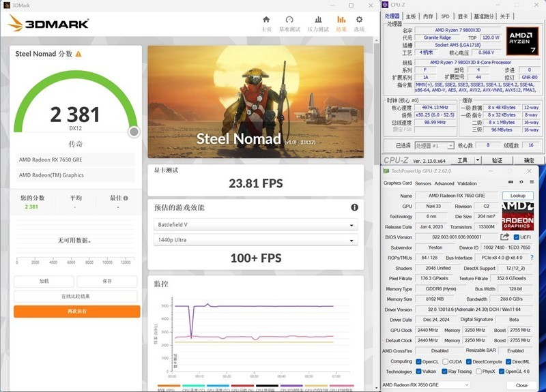Switch to the CPU-Z 基准跑分 tab
The image size is (546, 392).
[x=484, y=16]
